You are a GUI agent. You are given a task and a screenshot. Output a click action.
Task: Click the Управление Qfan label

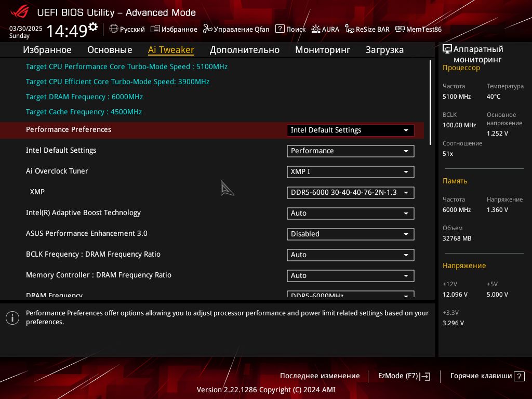[242, 29]
